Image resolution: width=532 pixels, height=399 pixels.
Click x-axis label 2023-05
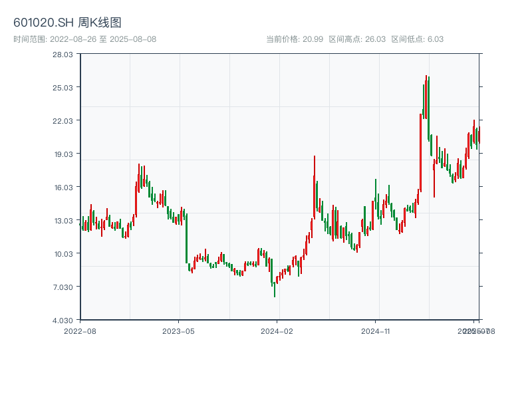click(178, 331)
